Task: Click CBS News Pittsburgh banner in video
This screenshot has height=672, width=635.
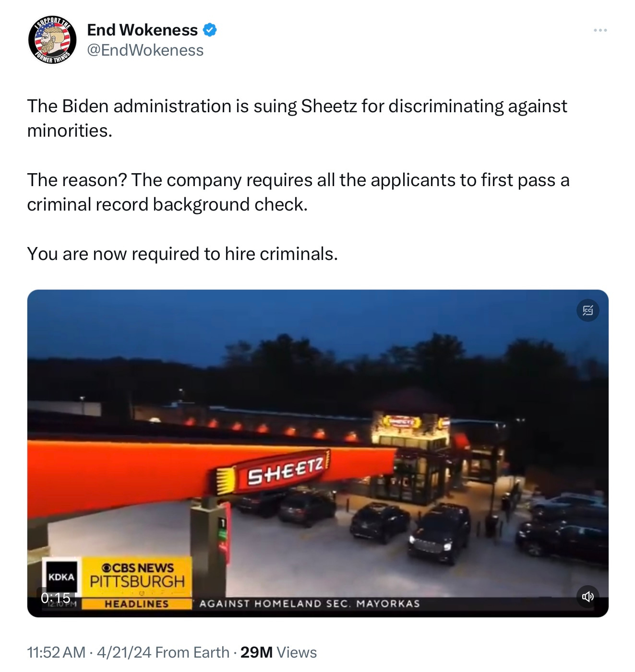Action: pyautogui.click(x=137, y=576)
